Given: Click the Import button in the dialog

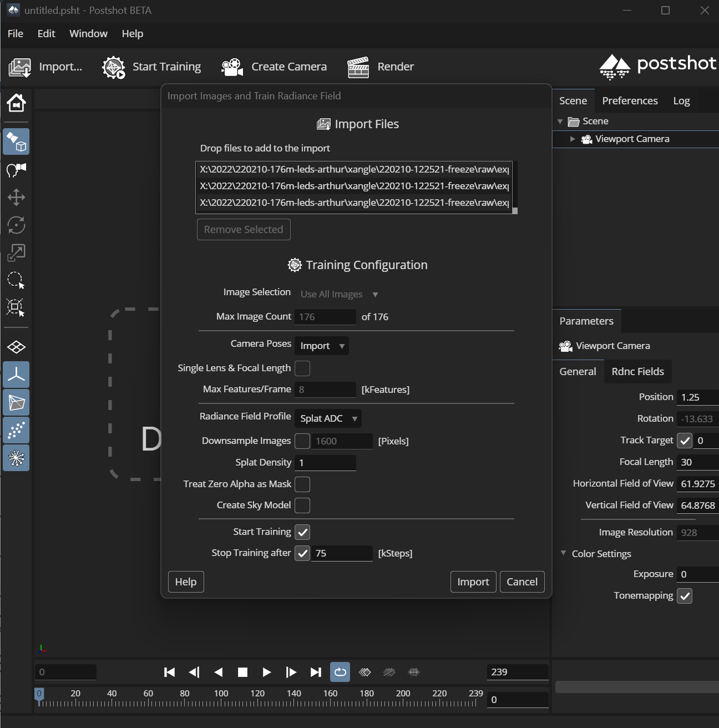Looking at the screenshot, I should coord(473,582).
